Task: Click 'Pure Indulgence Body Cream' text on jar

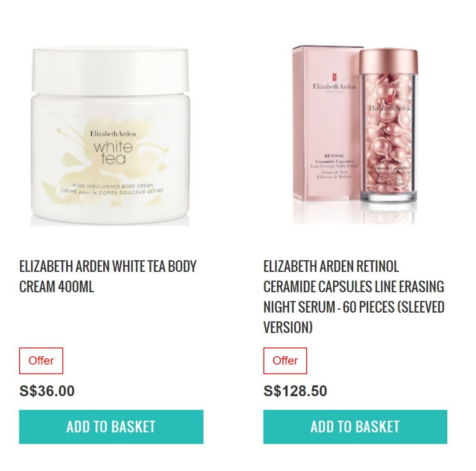Action: [x=113, y=186]
